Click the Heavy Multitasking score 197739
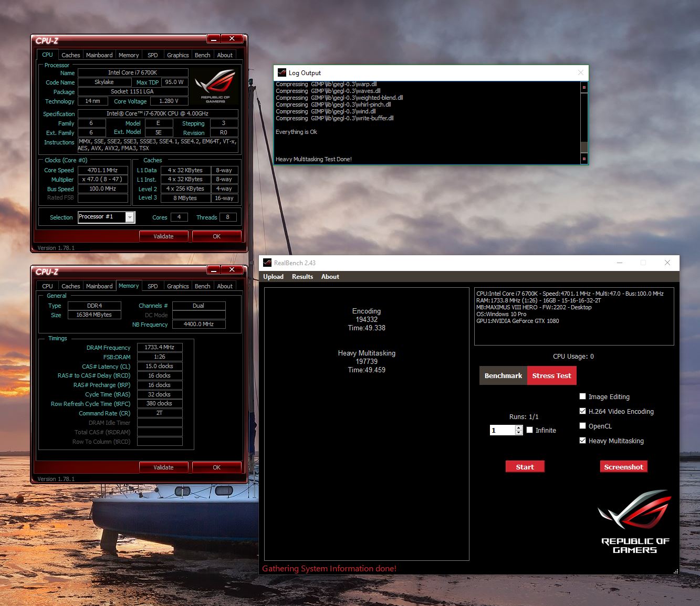This screenshot has height=606, width=700. pos(367,361)
